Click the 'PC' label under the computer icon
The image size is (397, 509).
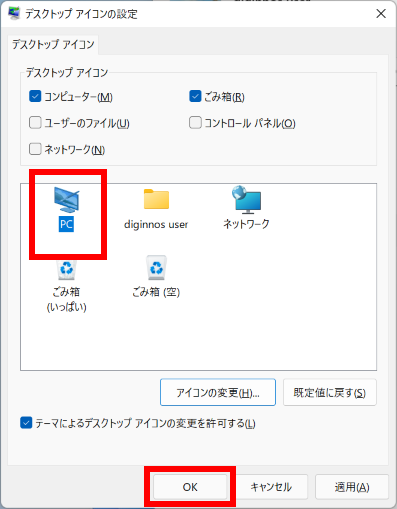[66, 224]
